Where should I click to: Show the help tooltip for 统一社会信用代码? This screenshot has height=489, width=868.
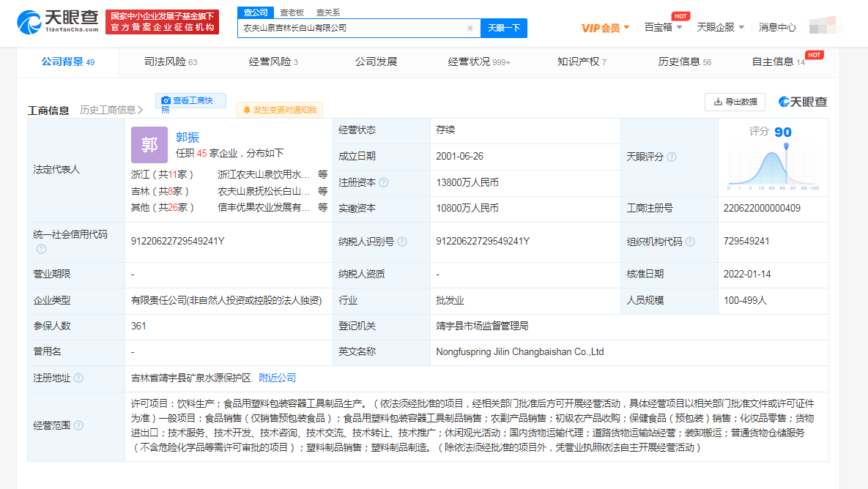point(42,250)
